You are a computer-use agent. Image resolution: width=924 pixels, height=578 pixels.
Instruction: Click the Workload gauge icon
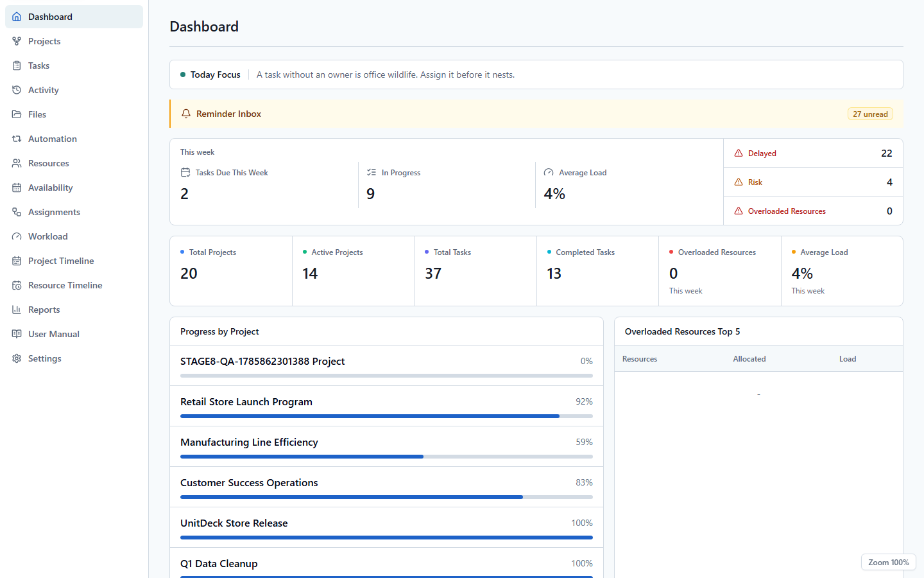pyautogui.click(x=17, y=236)
